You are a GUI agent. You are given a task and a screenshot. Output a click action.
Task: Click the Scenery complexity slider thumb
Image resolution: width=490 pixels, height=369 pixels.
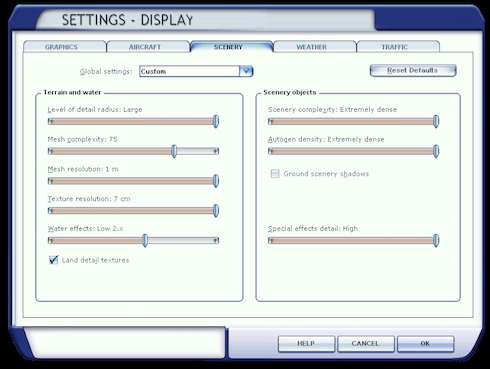click(436, 121)
